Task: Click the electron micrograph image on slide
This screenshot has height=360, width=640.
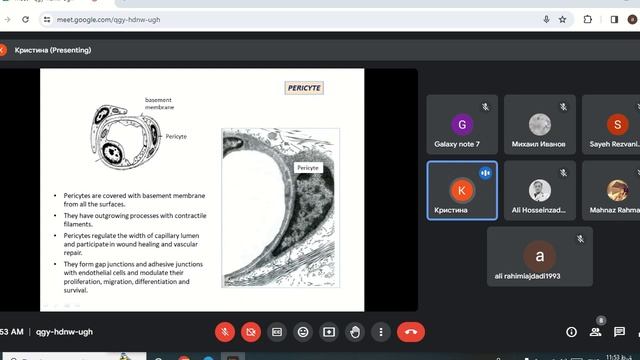Action: [280, 208]
